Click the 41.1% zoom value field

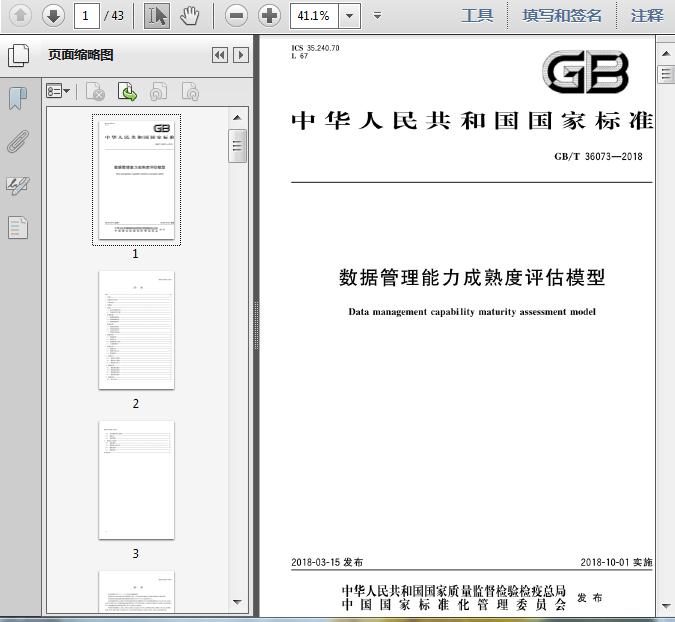click(314, 16)
